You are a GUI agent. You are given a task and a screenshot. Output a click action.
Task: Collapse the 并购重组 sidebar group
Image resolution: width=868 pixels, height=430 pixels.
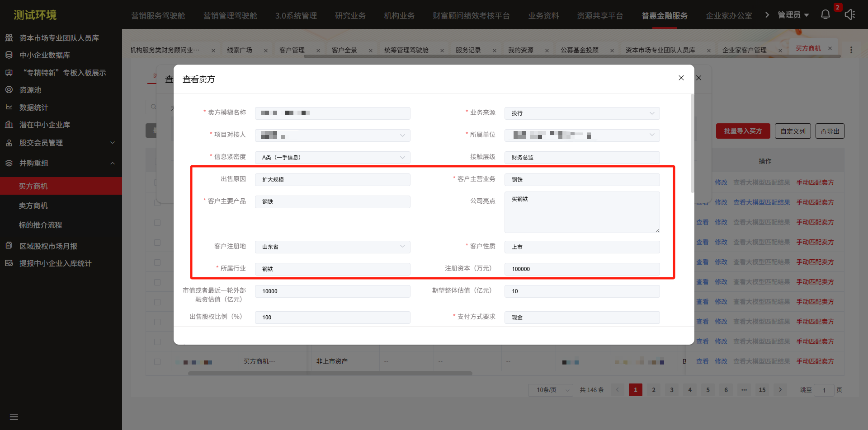(61, 163)
